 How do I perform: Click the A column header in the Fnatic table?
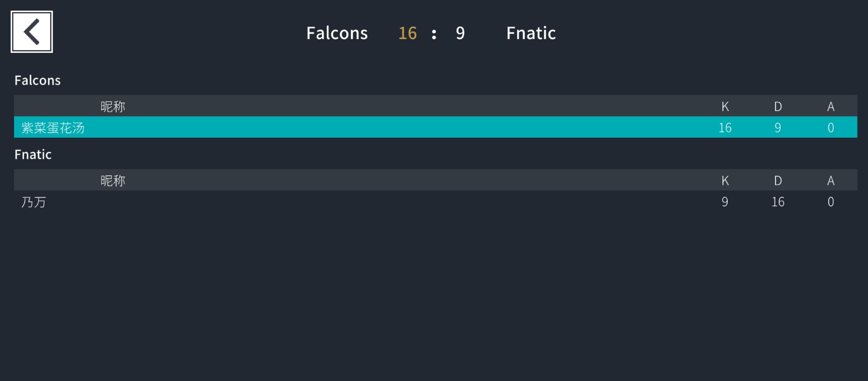coord(831,180)
